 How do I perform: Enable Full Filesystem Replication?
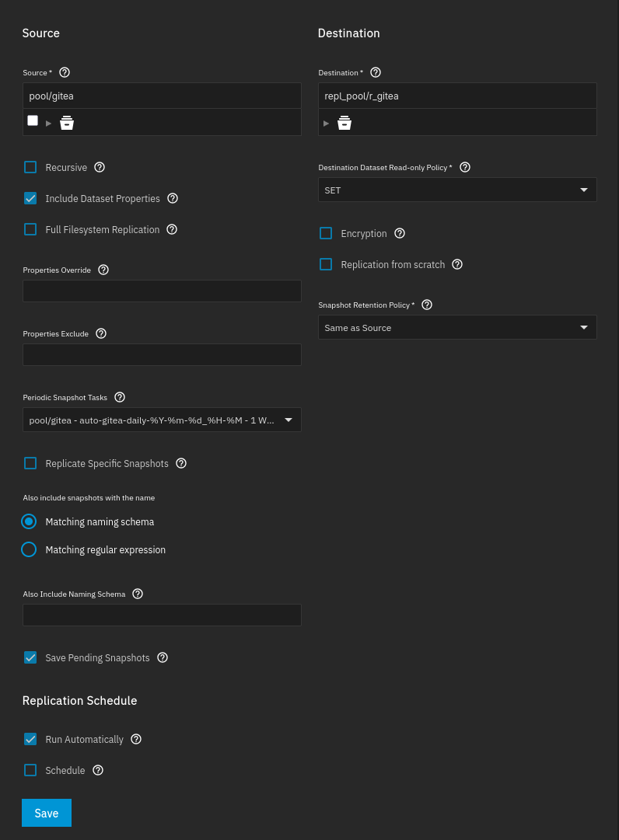(30, 229)
